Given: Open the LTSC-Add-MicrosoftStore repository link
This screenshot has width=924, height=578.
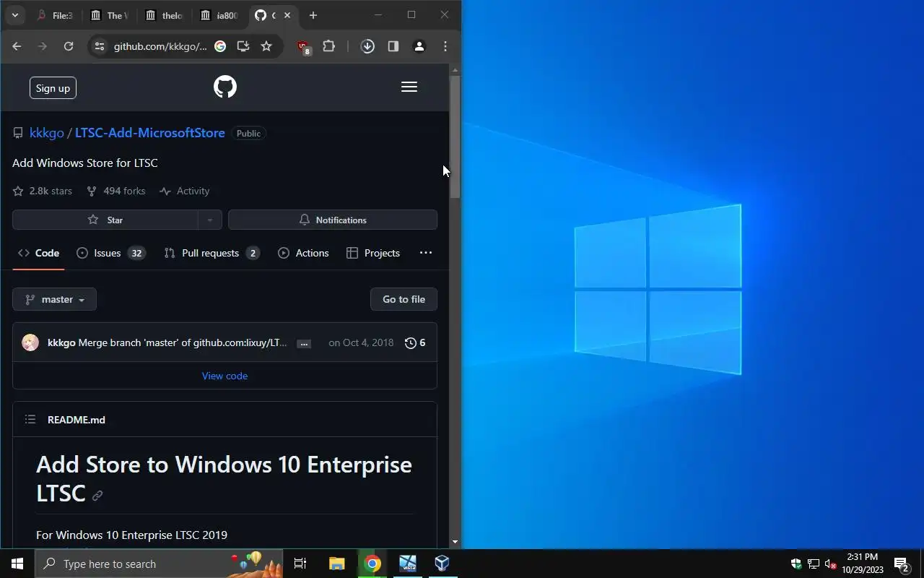Looking at the screenshot, I should click(150, 133).
